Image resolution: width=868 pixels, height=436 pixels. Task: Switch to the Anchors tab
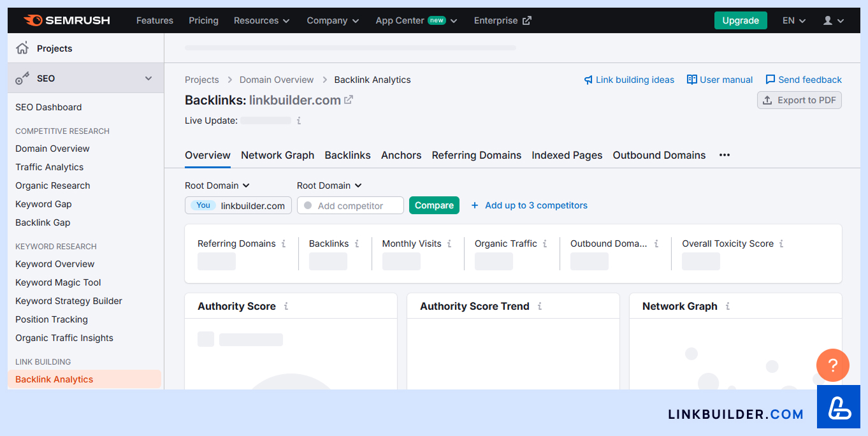(x=401, y=155)
